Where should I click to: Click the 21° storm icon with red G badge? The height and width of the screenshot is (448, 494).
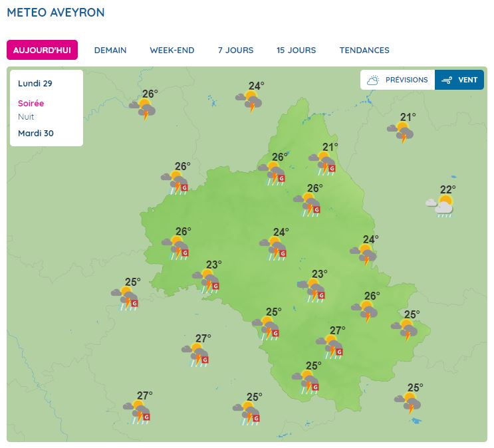tap(324, 163)
